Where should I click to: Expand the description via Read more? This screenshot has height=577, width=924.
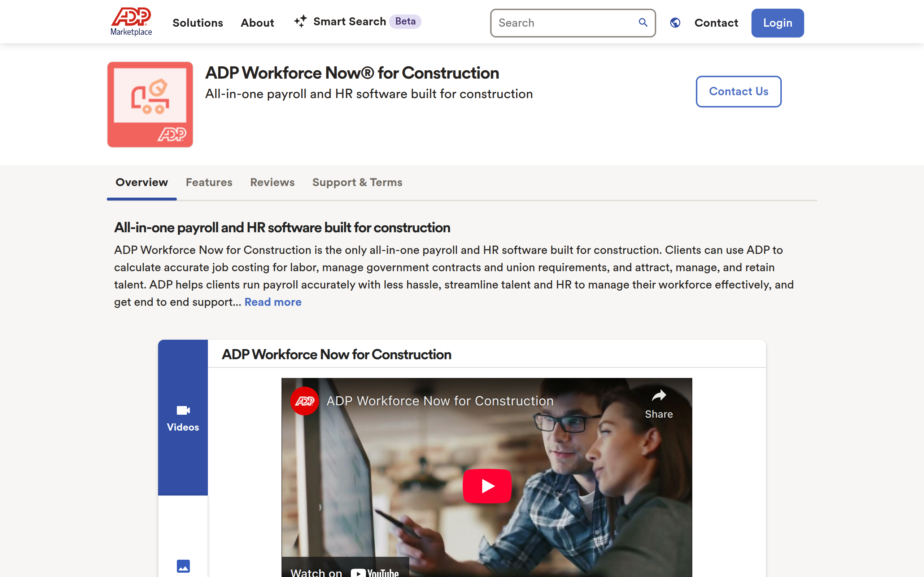point(273,302)
